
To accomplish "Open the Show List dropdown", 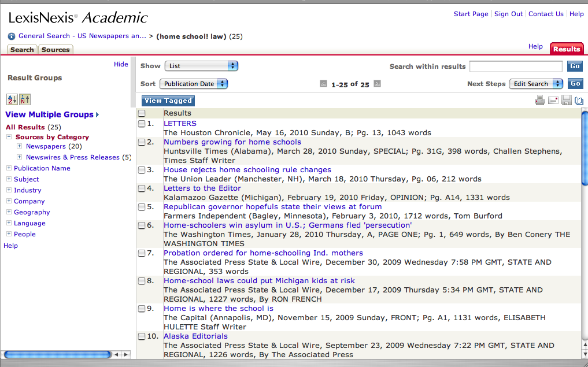I will tap(201, 66).
